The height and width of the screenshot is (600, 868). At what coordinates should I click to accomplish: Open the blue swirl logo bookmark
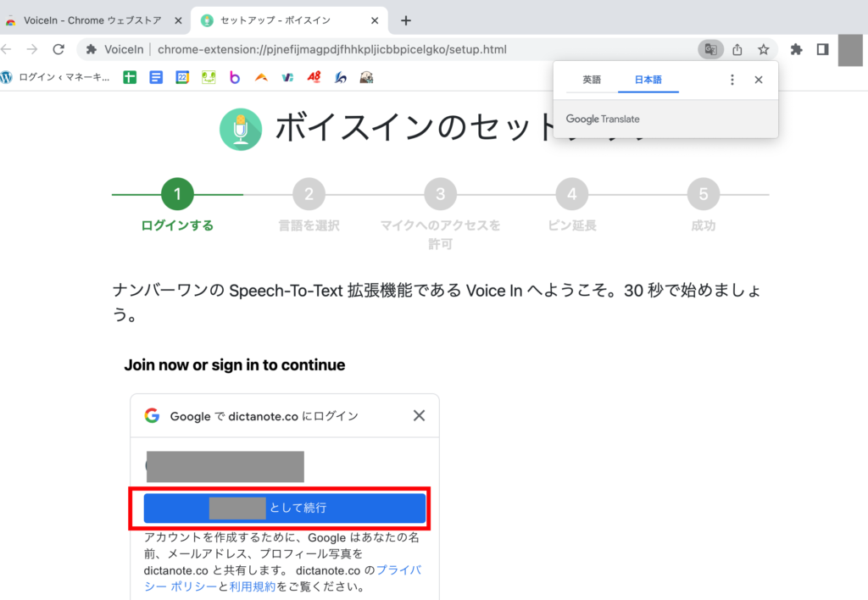point(341,77)
